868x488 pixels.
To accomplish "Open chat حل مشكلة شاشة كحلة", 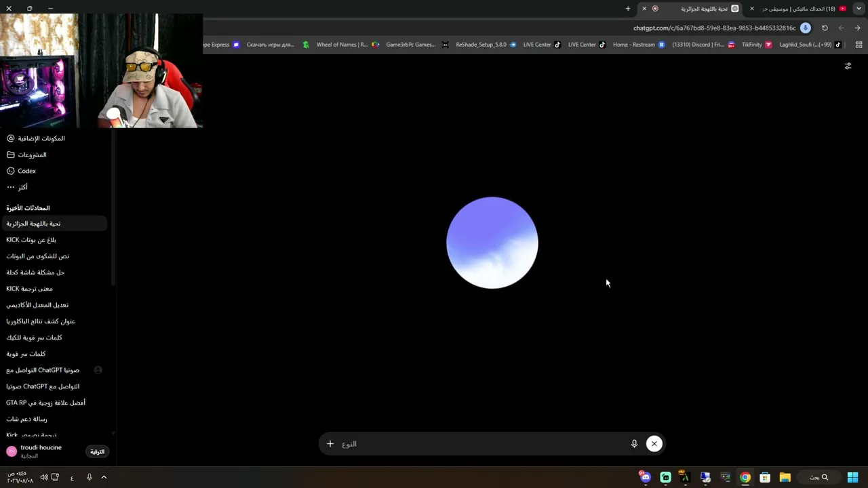I will [x=54, y=272].
